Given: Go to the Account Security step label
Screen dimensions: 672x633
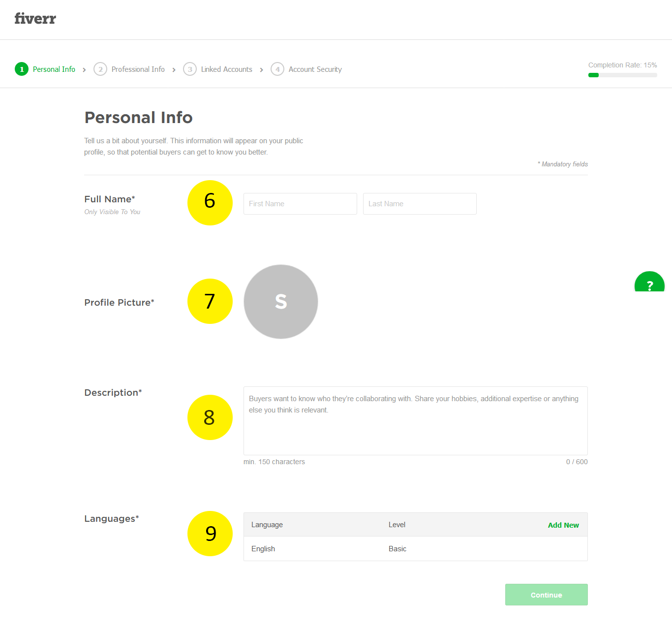Looking at the screenshot, I should tap(315, 69).
